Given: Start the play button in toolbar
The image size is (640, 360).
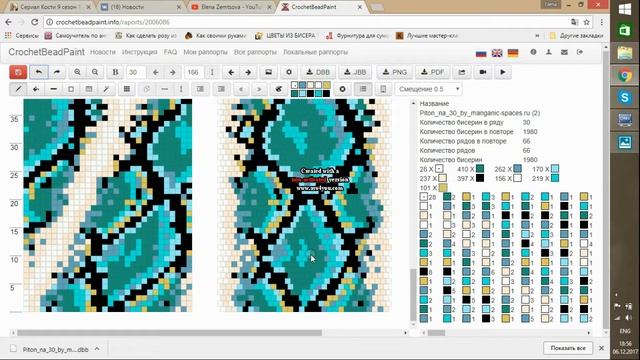Looking at the screenshot, I should tap(503, 72).
